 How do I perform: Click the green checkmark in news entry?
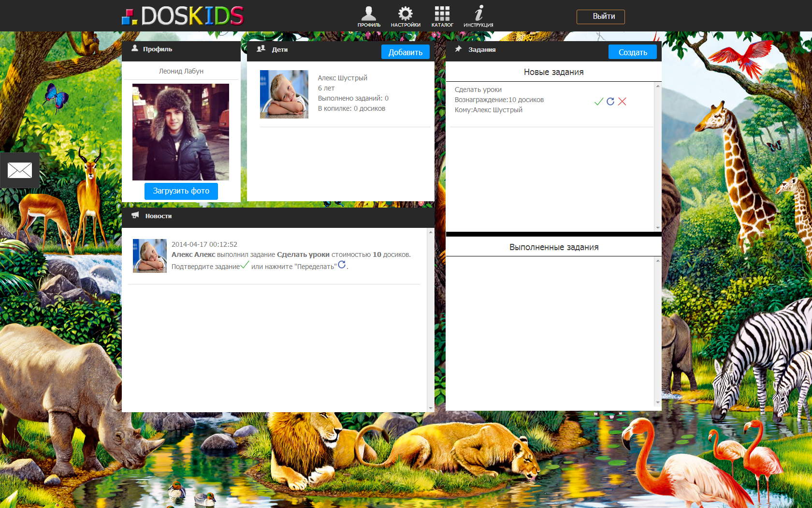click(245, 265)
